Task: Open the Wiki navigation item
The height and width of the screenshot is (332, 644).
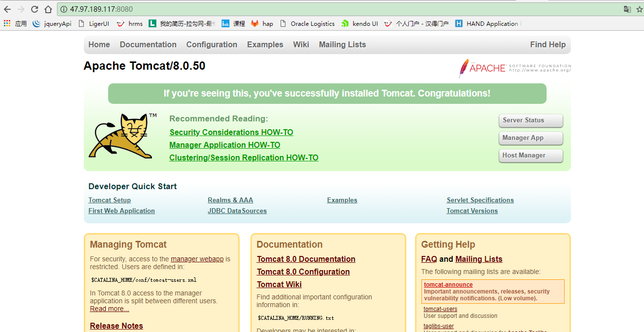Action: point(301,44)
